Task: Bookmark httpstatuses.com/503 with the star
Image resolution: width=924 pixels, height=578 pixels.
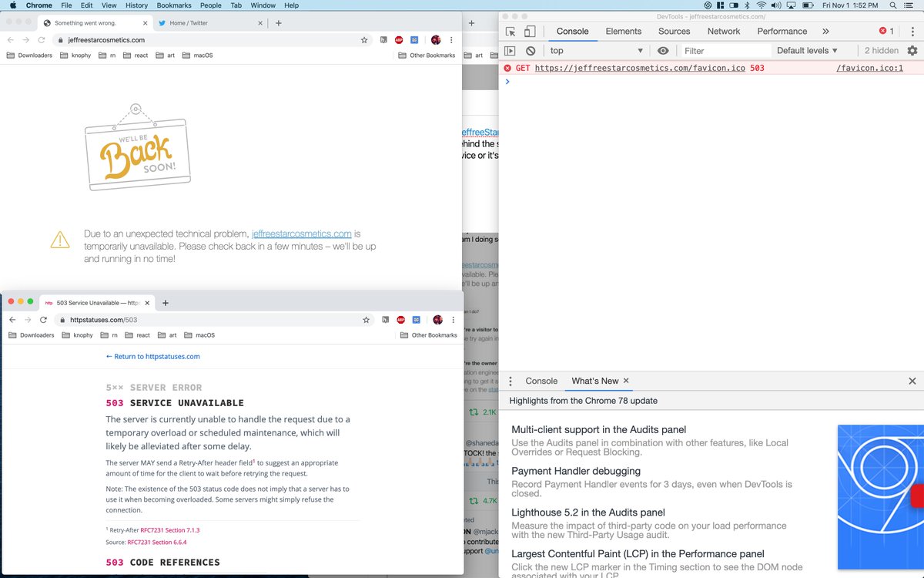Action: coord(367,320)
